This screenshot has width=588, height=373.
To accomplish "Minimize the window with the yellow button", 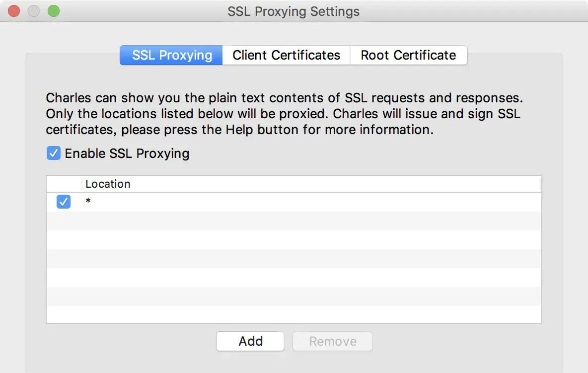I will [34, 11].
